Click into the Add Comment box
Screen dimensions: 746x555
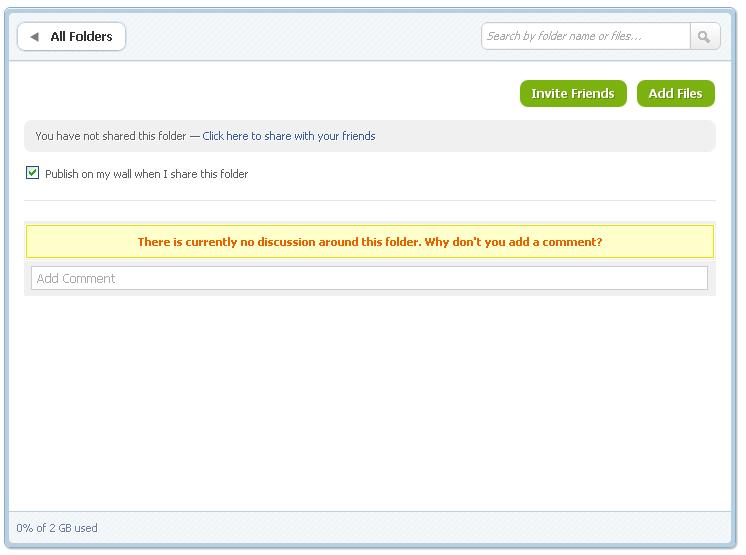click(x=369, y=278)
